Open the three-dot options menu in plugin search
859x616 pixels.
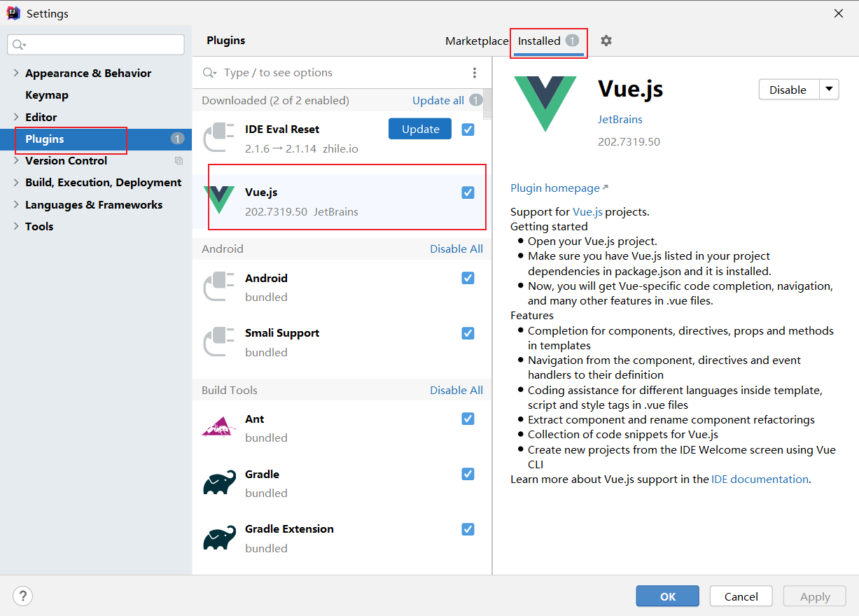click(x=475, y=73)
